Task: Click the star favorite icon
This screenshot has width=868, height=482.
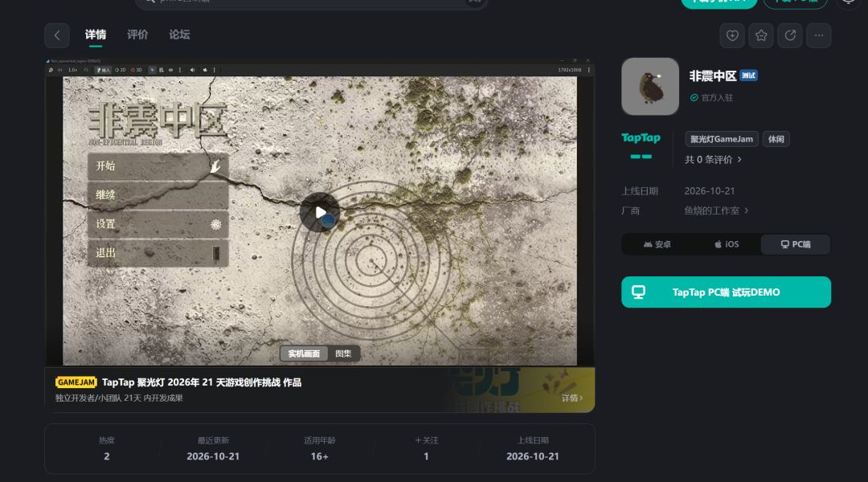Action: tap(761, 35)
